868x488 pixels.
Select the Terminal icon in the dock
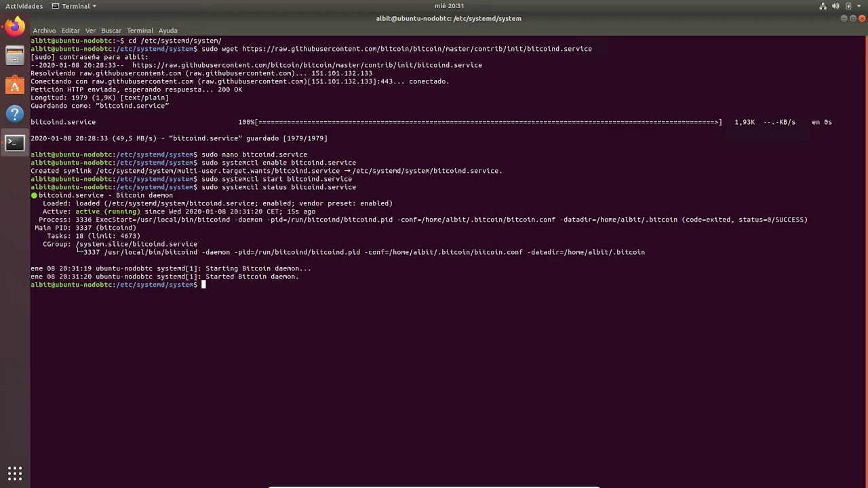(x=15, y=143)
